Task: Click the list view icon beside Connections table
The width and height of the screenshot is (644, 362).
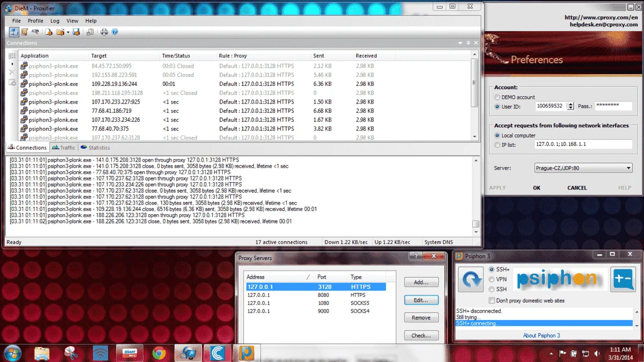Action: 12,55
